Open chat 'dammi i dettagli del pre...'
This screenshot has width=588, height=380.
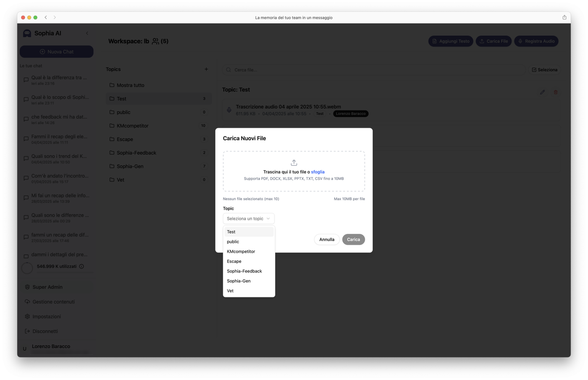pos(57,255)
